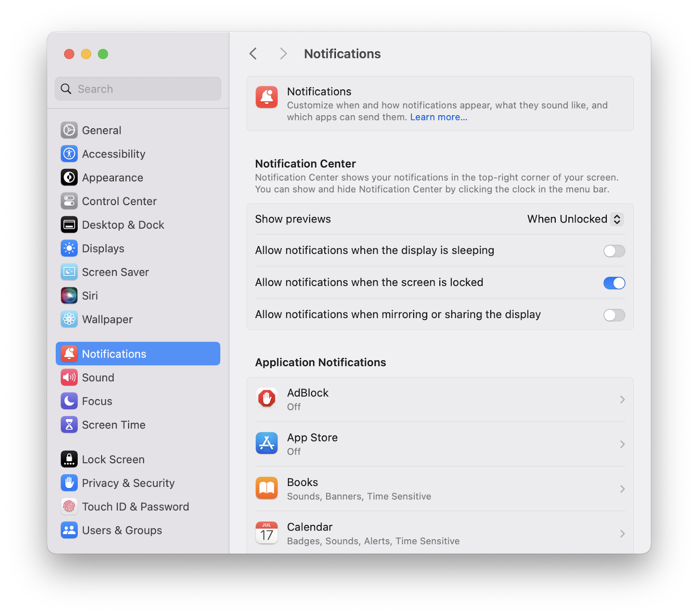
Task: Open the Books row labeled Sounds, Banners
Action: (x=440, y=489)
